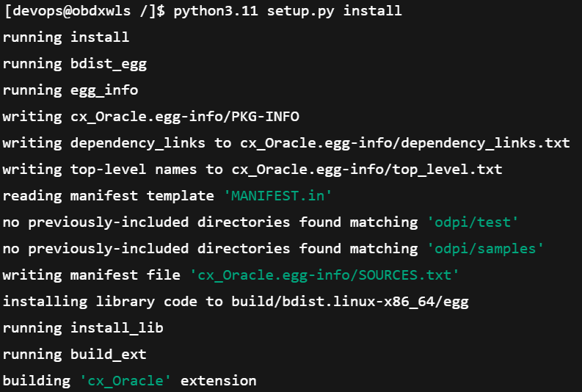Click the 'running install_lib' line
Screen dimensions: 582x392
point(83,328)
